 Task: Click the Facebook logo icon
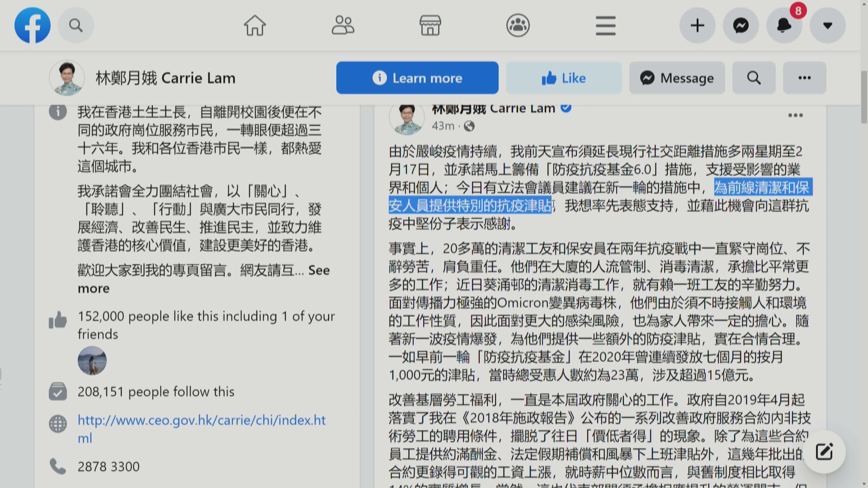[33, 25]
